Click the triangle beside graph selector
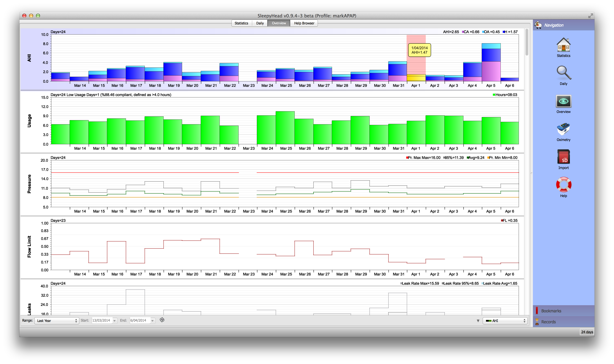 [478, 321]
